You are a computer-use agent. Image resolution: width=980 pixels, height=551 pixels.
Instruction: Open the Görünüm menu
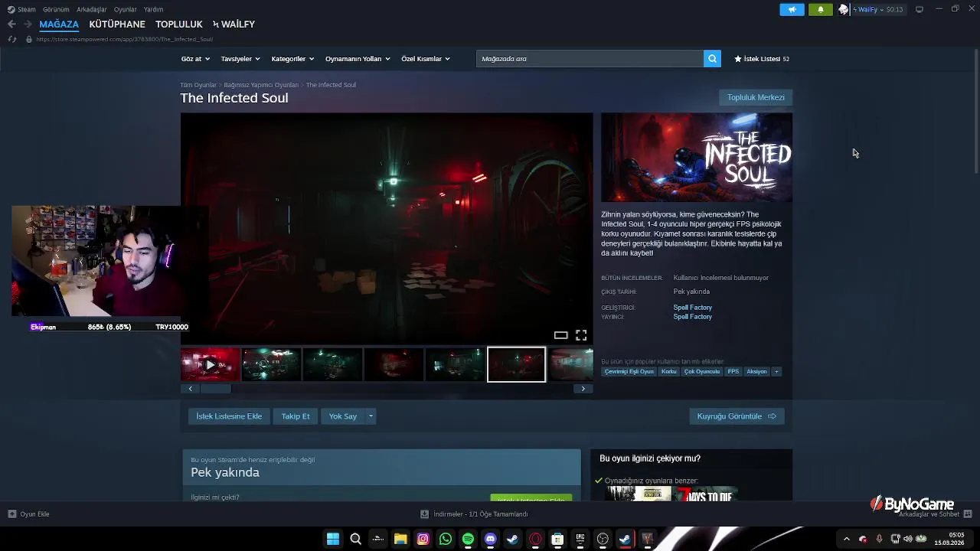[56, 9]
